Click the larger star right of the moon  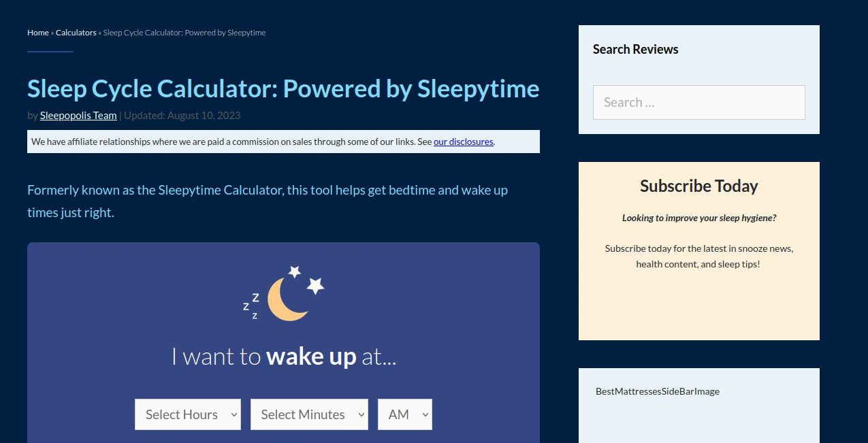(x=315, y=286)
